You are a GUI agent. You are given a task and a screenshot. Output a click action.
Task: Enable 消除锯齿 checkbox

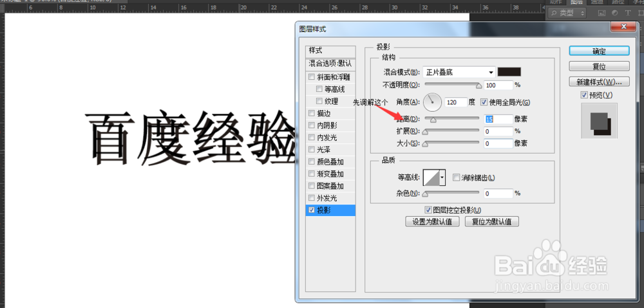455,177
